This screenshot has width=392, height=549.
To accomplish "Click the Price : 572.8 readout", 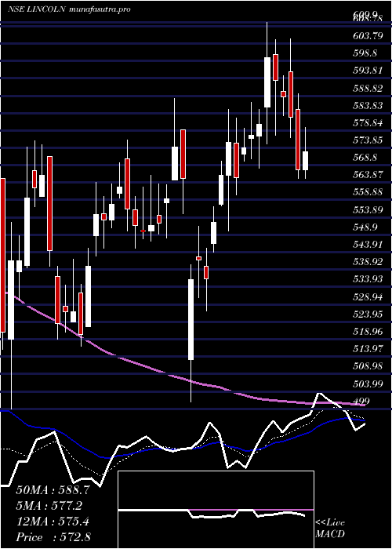I will tap(53, 537).
